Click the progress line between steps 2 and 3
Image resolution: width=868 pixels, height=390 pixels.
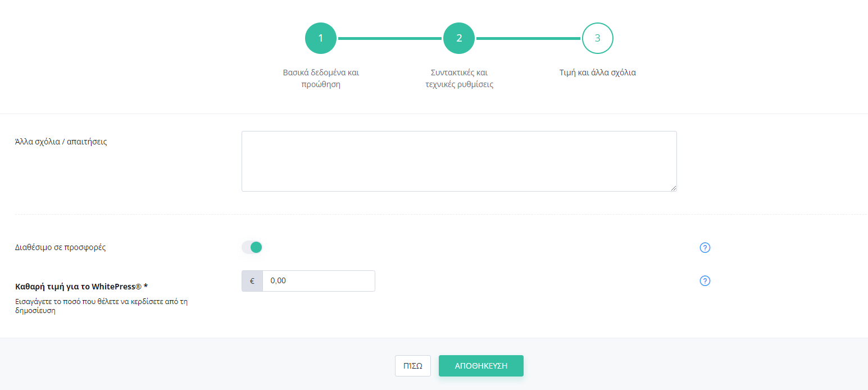528,38
